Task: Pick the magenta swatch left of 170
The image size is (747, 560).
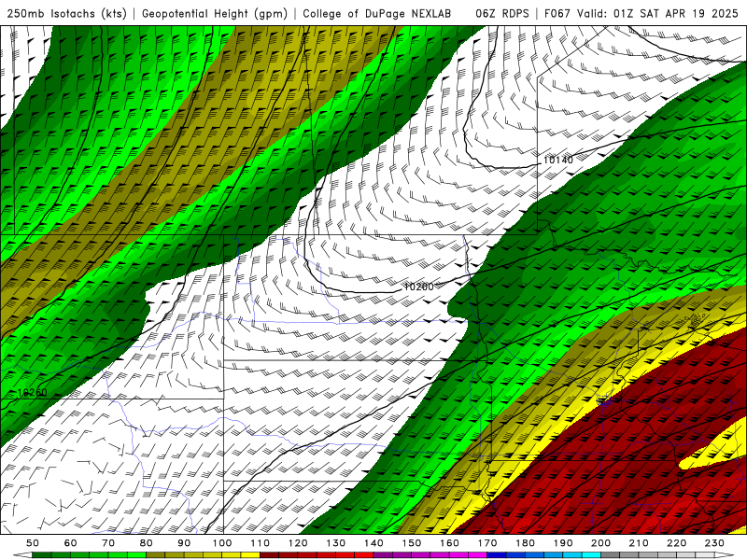Action: pos(478,555)
